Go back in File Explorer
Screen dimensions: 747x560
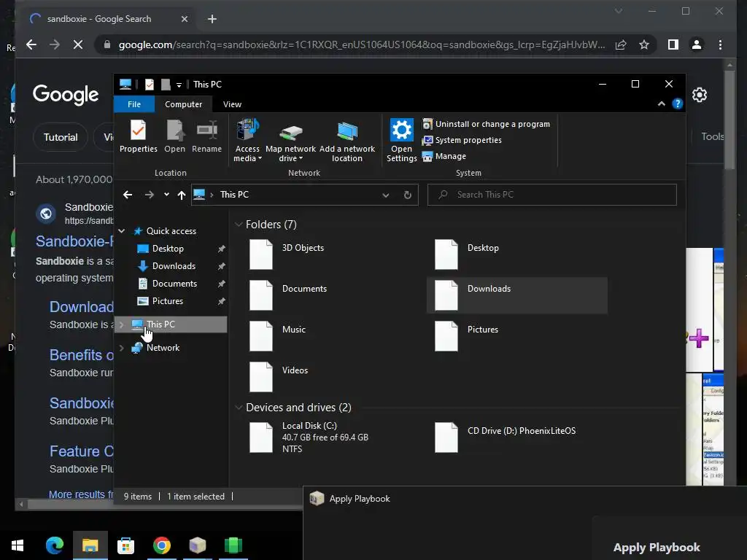[128, 195]
